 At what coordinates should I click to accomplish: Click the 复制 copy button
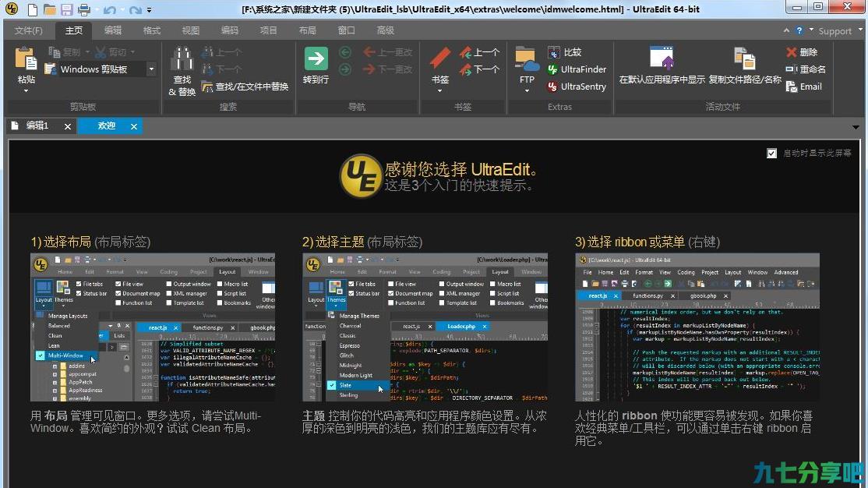coord(65,52)
